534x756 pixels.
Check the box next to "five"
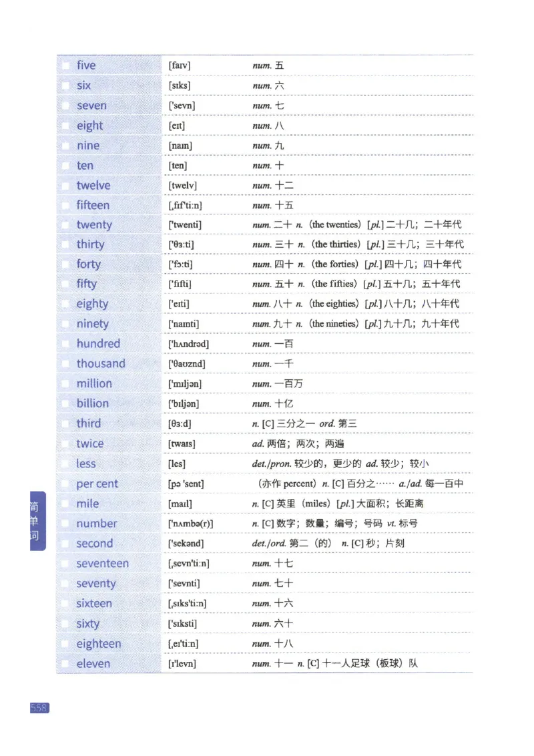[x=65, y=65]
